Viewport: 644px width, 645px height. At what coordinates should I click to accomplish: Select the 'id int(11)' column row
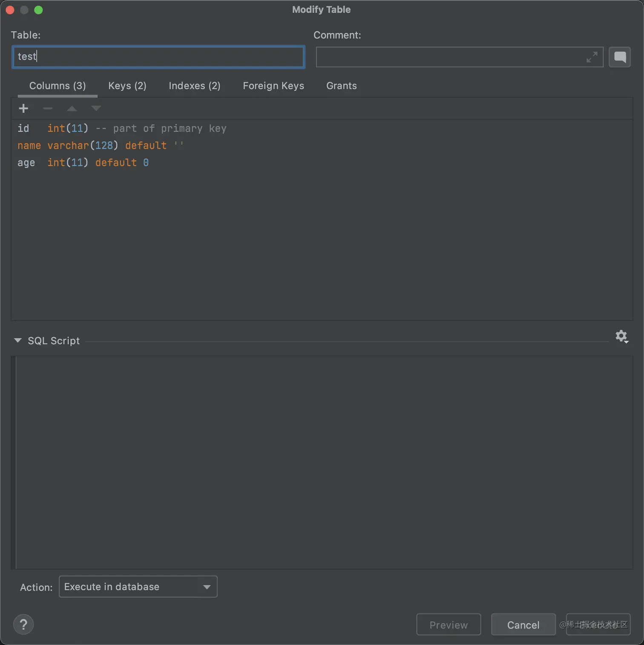(x=322, y=128)
